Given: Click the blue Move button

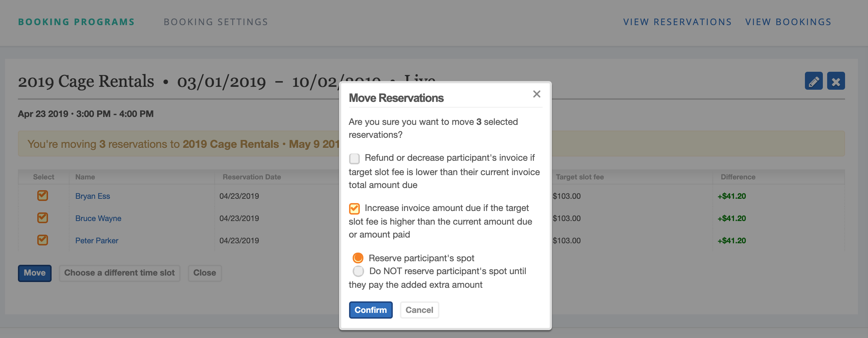Looking at the screenshot, I should [x=35, y=273].
